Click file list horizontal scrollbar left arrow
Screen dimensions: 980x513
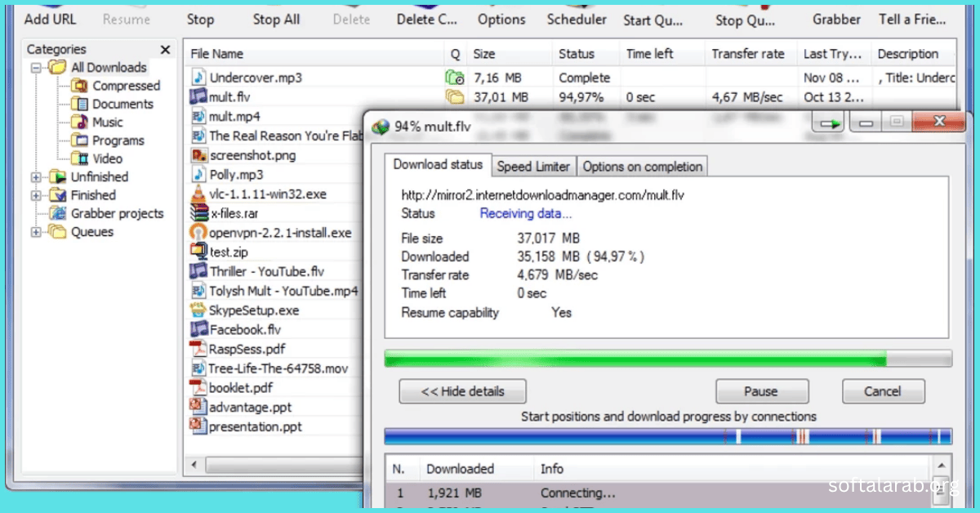coord(193,466)
